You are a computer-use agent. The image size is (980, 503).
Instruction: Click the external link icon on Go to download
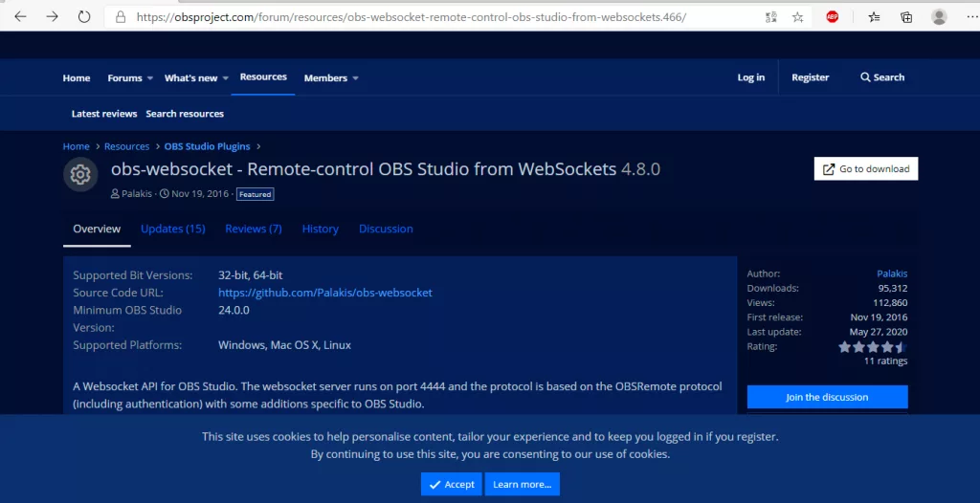point(829,168)
